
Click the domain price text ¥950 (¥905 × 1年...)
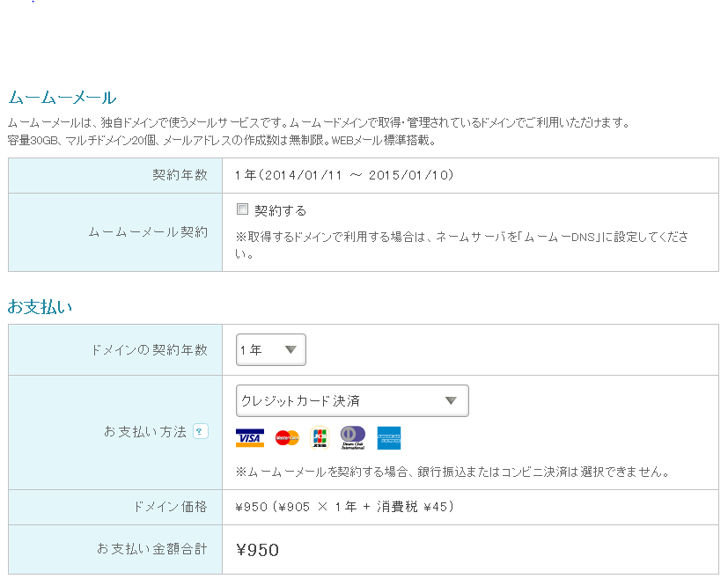[x=344, y=507]
